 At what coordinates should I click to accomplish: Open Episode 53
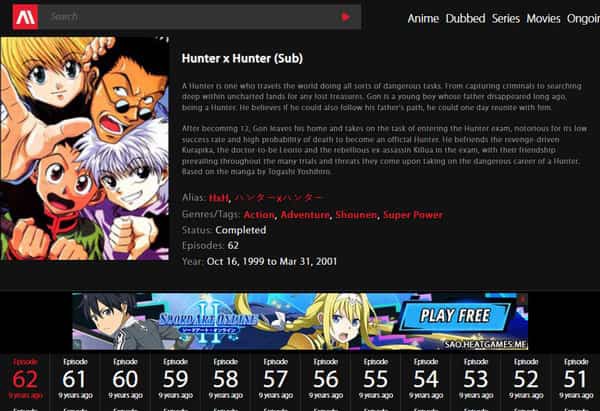click(476, 379)
